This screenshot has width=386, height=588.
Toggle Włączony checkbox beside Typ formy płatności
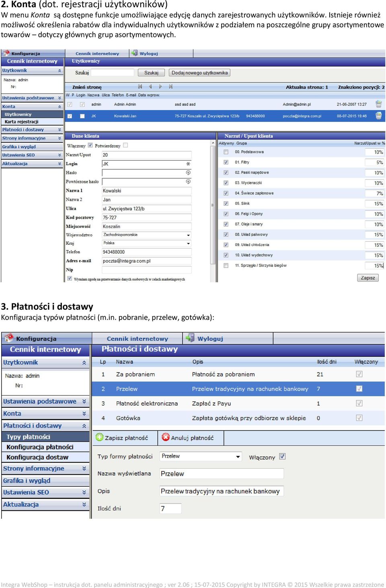tap(282, 456)
